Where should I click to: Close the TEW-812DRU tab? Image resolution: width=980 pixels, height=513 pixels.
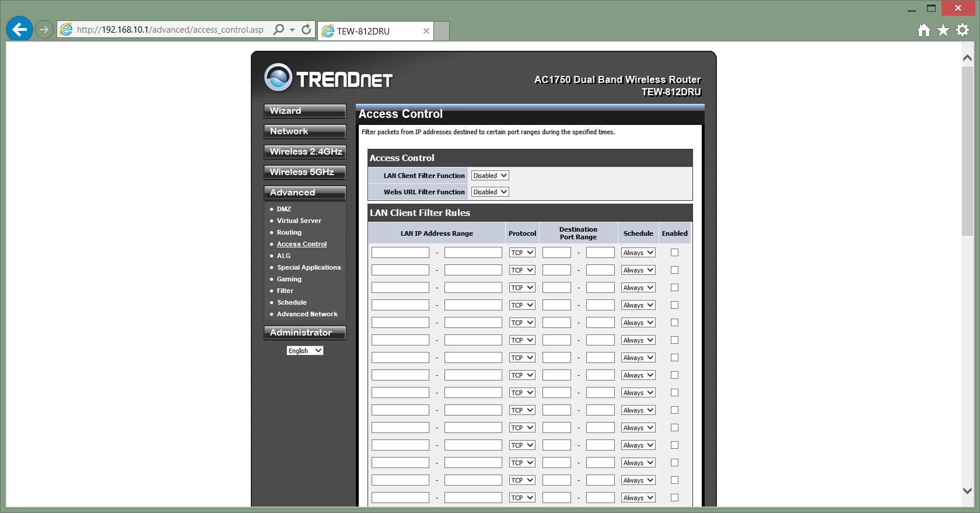[426, 31]
